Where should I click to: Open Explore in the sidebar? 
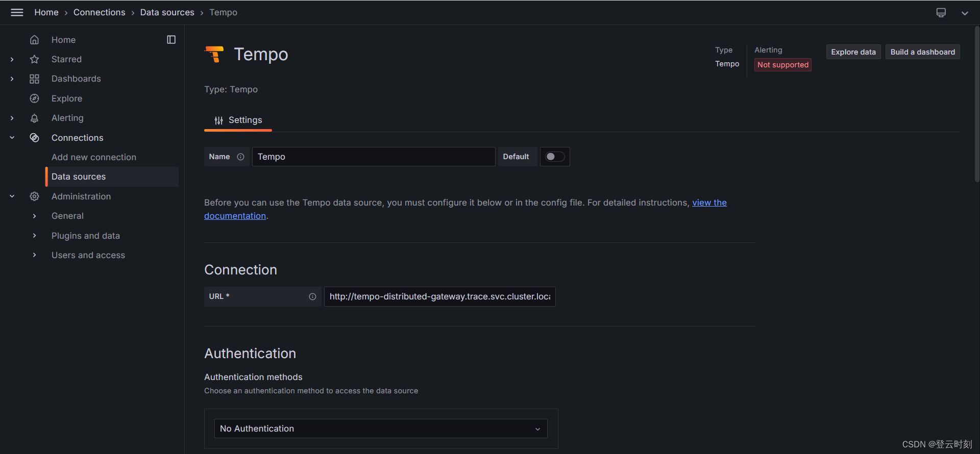click(67, 98)
